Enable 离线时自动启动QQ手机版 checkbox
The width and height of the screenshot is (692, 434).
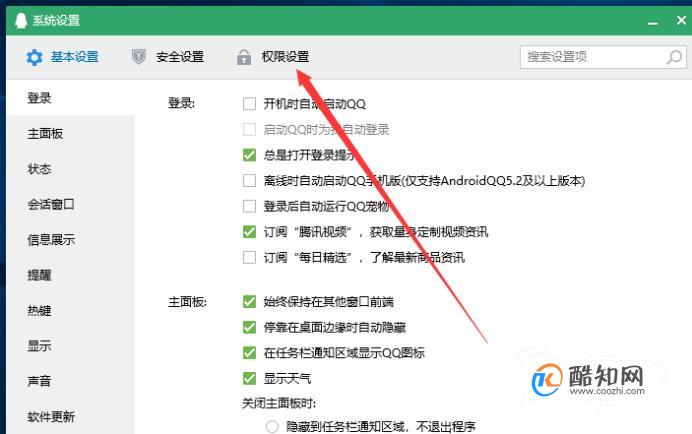tap(249, 181)
